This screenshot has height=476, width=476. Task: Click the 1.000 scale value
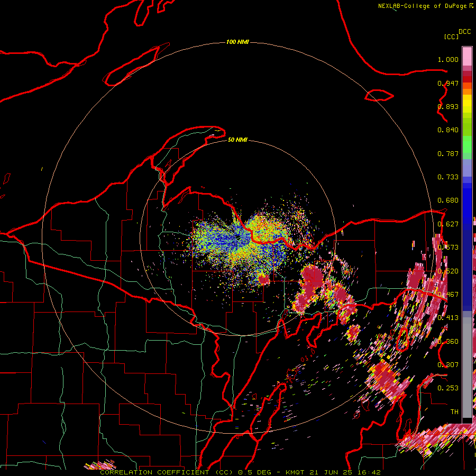(x=448, y=59)
